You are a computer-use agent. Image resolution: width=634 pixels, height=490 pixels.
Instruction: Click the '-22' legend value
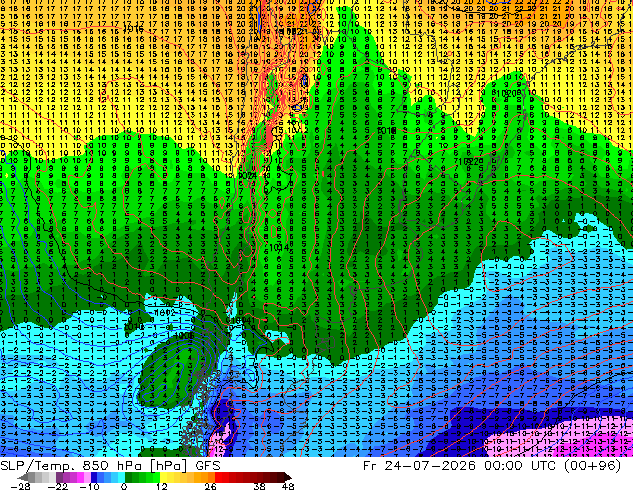pyautogui.click(x=58, y=486)
